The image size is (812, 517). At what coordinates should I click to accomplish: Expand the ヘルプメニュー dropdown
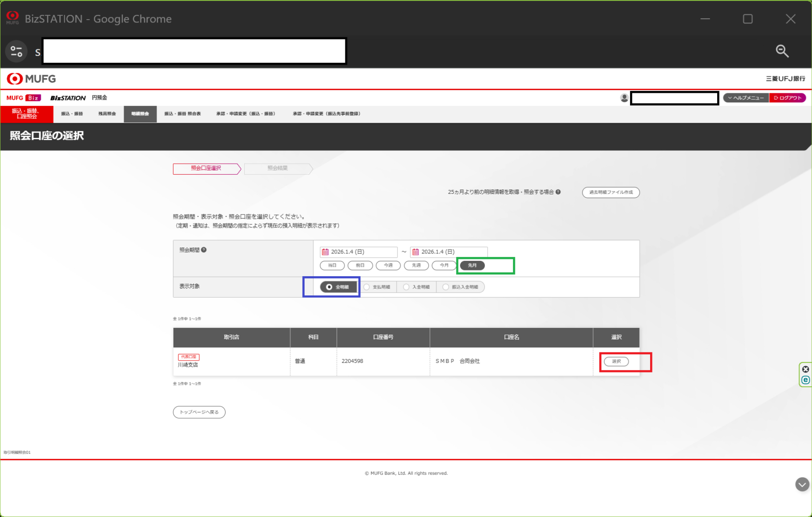point(745,98)
